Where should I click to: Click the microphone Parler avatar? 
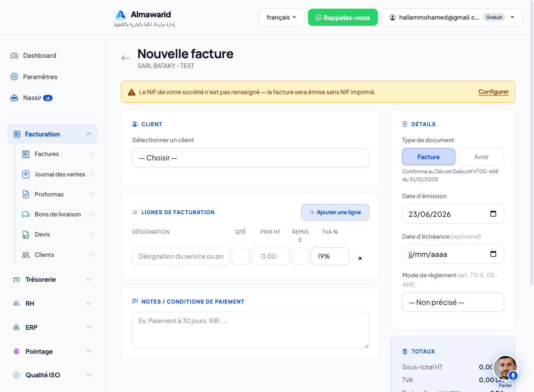tap(506, 369)
